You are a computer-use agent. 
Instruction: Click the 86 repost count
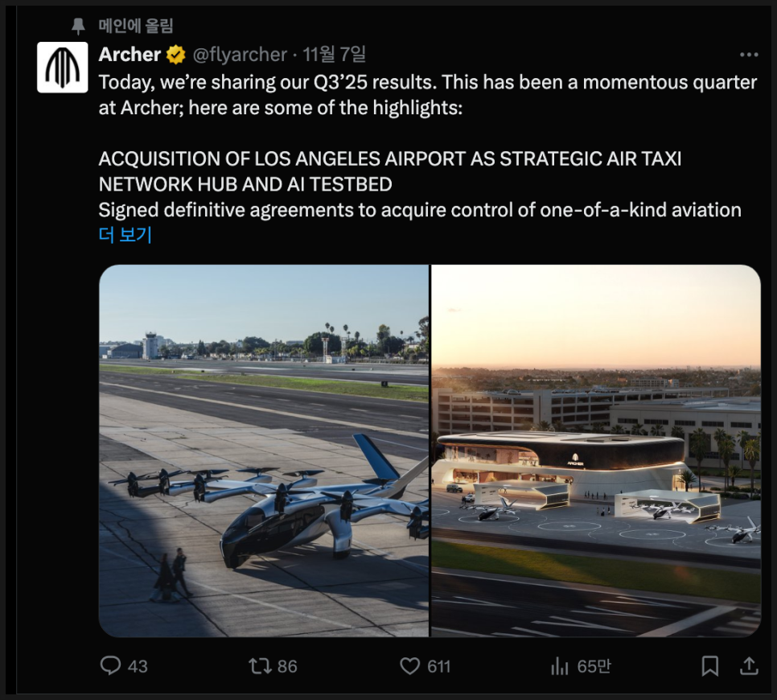click(287, 666)
